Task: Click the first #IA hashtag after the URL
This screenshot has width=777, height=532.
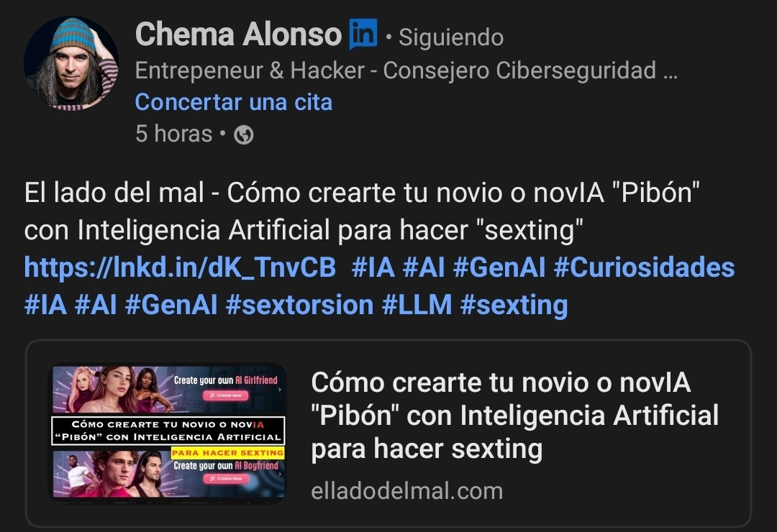Action: click(x=373, y=268)
